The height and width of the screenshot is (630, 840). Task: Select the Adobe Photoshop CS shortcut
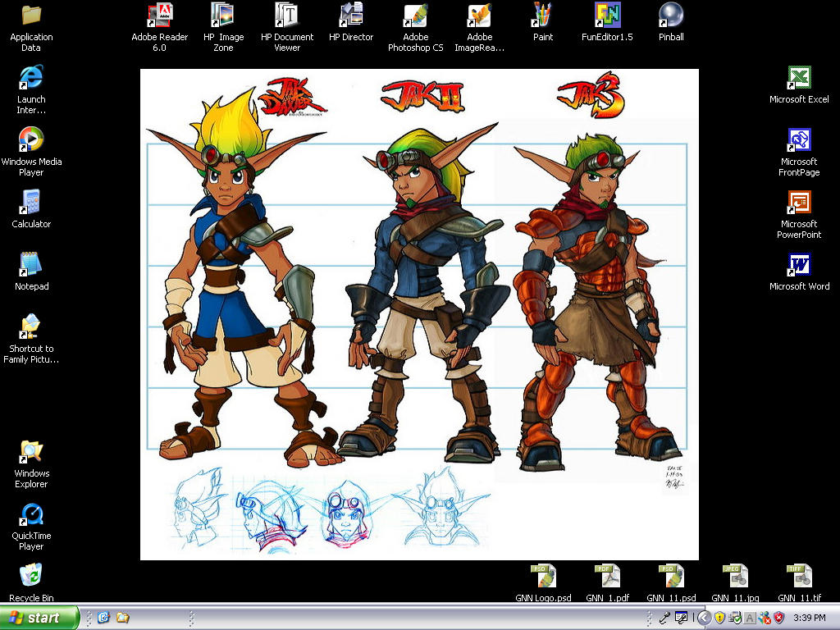point(415,27)
